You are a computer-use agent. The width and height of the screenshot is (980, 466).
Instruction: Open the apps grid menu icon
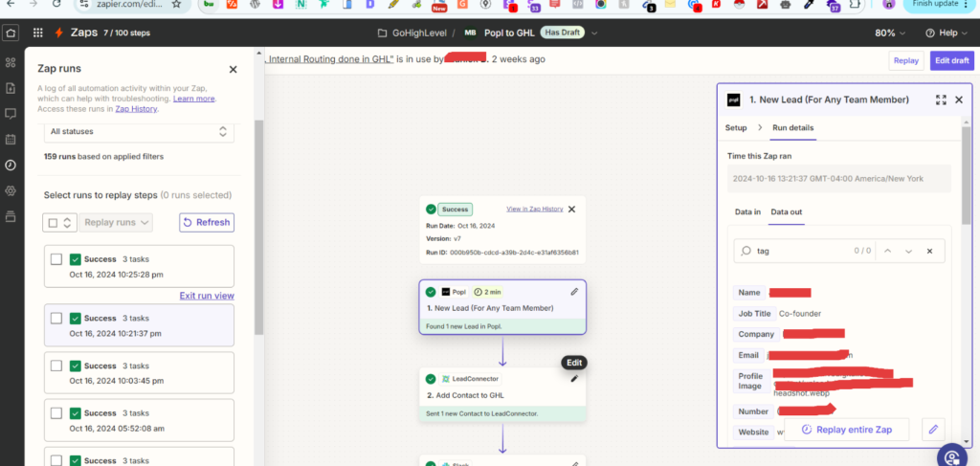38,33
